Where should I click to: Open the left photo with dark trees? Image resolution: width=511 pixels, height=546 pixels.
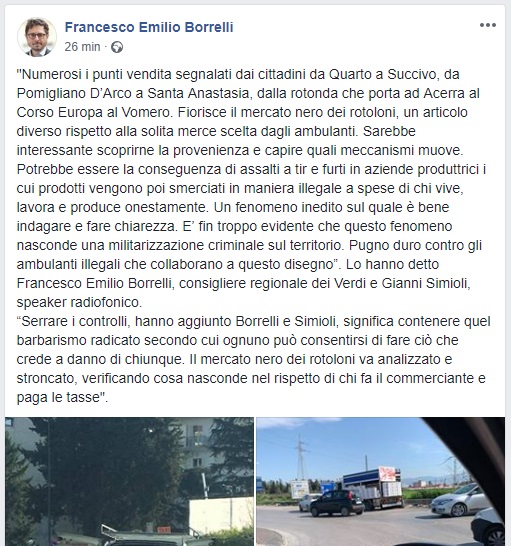129,482
